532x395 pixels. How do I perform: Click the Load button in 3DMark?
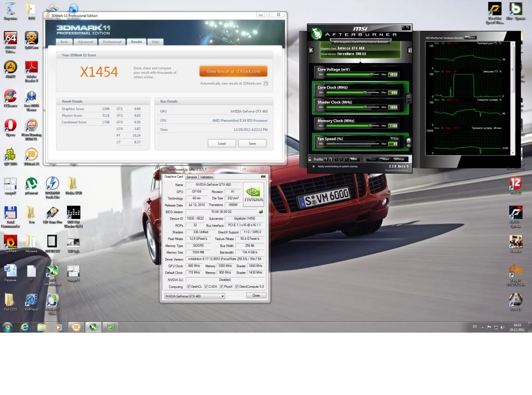point(222,143)
